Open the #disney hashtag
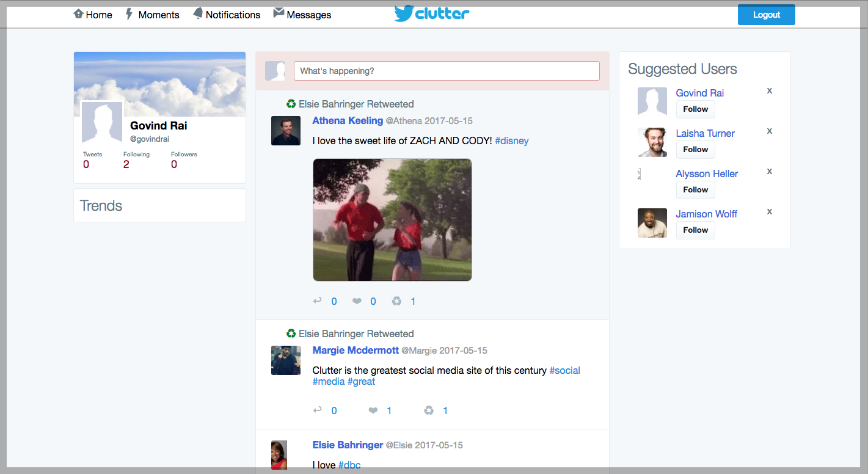Screen dimensions: 868x474 coord(512,141)
